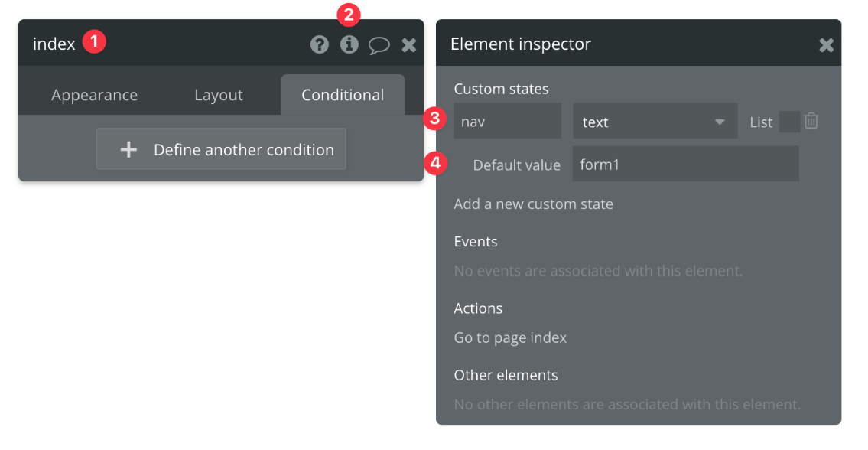Close the Element inspector panel
Image resolution: width=868 pixels, height=450 pixels.
click(826, 45)
